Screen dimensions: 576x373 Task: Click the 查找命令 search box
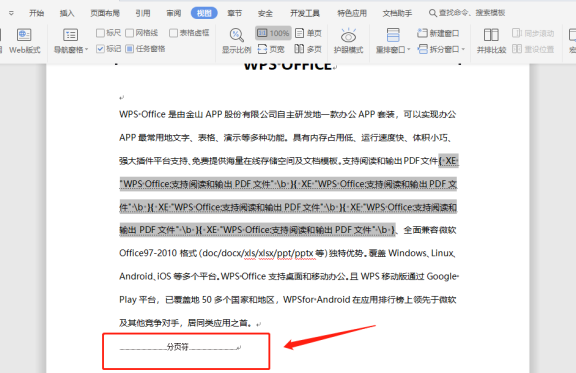[467, 13]
